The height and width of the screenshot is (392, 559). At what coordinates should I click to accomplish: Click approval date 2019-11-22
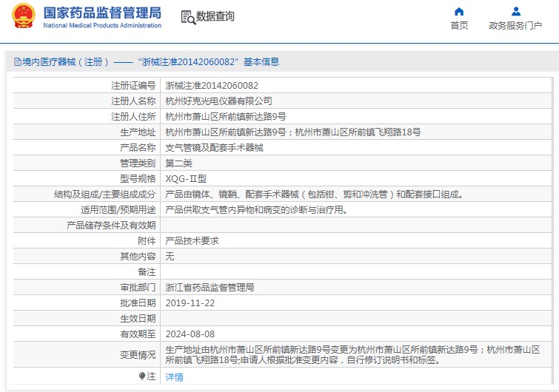click(190, 303)
